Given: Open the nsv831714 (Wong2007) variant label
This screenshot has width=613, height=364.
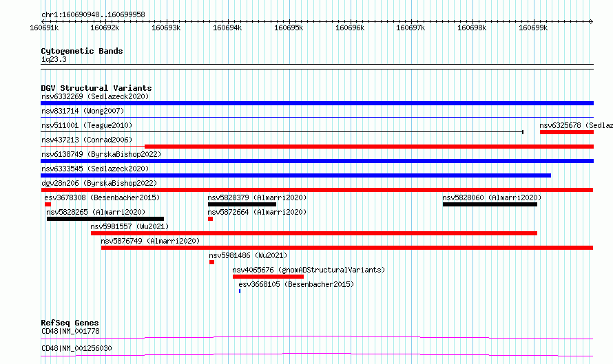Looking at the screenshot, I should tap(83, 111).
